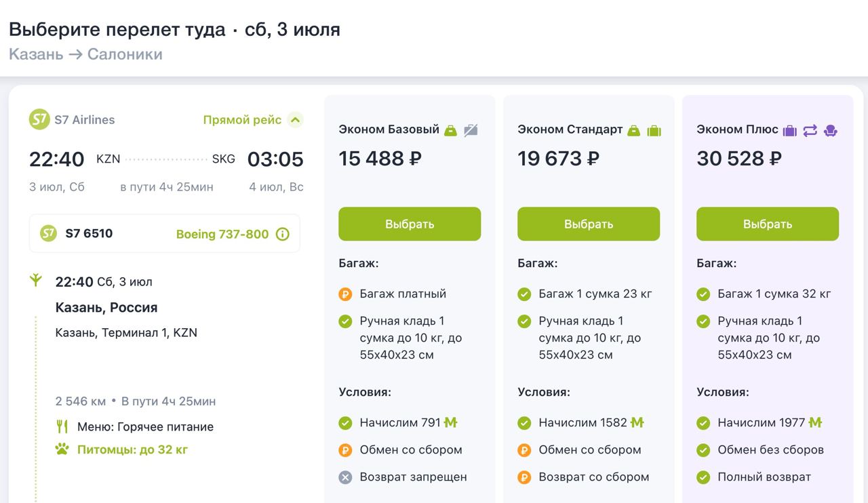Viewport: 868px width, 503px height.
Task: Click the suitcase icon on Эконом Стандарт
Action: coord(654,130)
